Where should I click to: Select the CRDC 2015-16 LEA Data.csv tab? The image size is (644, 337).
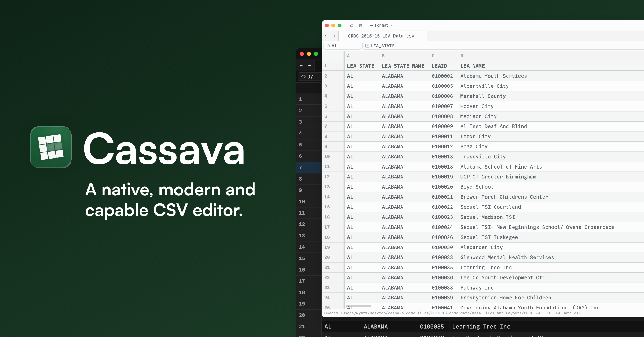click(x=383, y=36)
